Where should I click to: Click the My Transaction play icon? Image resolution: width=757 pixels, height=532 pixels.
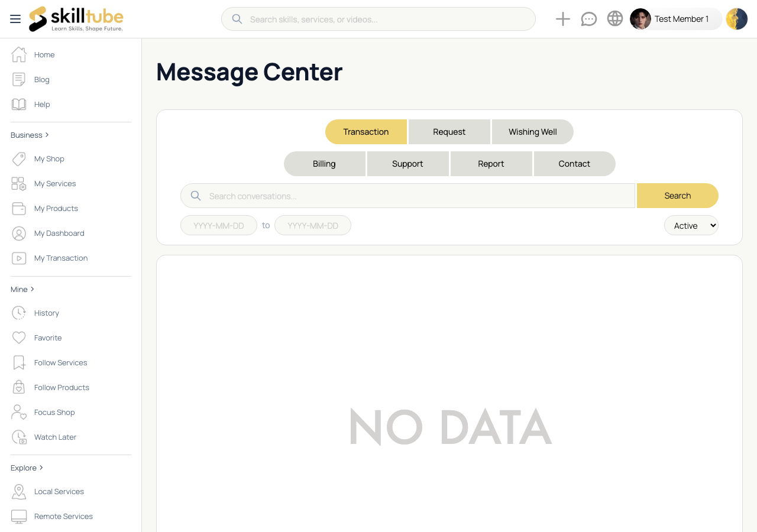click(19, 258)
